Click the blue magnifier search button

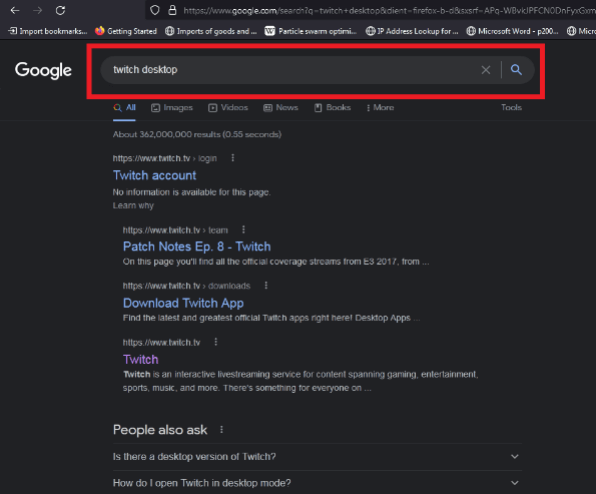516,70
